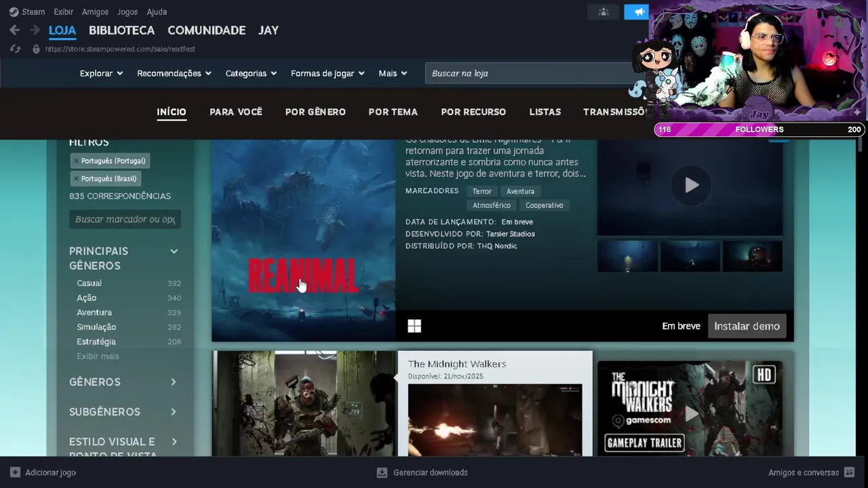Open publisher THQ Nordic link

coord(497,246)
